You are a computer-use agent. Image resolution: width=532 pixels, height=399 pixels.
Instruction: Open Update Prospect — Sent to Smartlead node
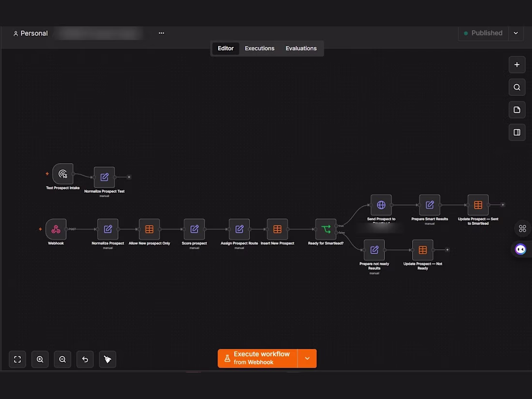(x=478, y=205)
